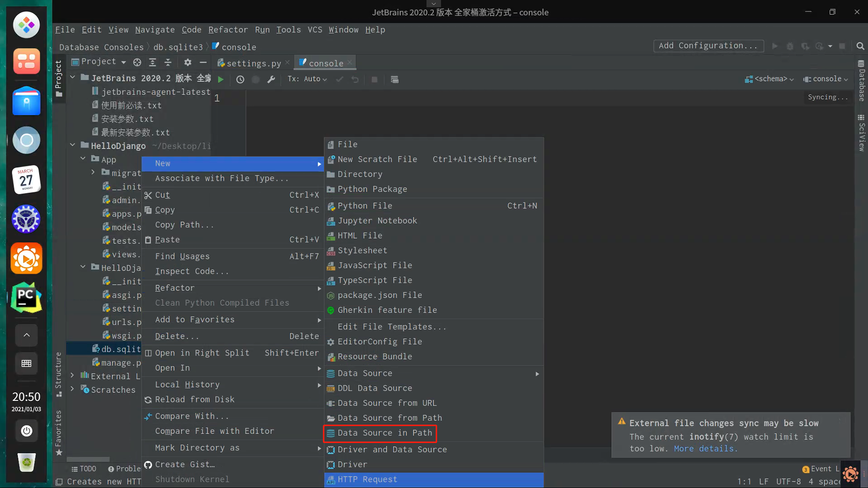
Task: Click the Collapse All icon in Project panel
Action: 168,62
